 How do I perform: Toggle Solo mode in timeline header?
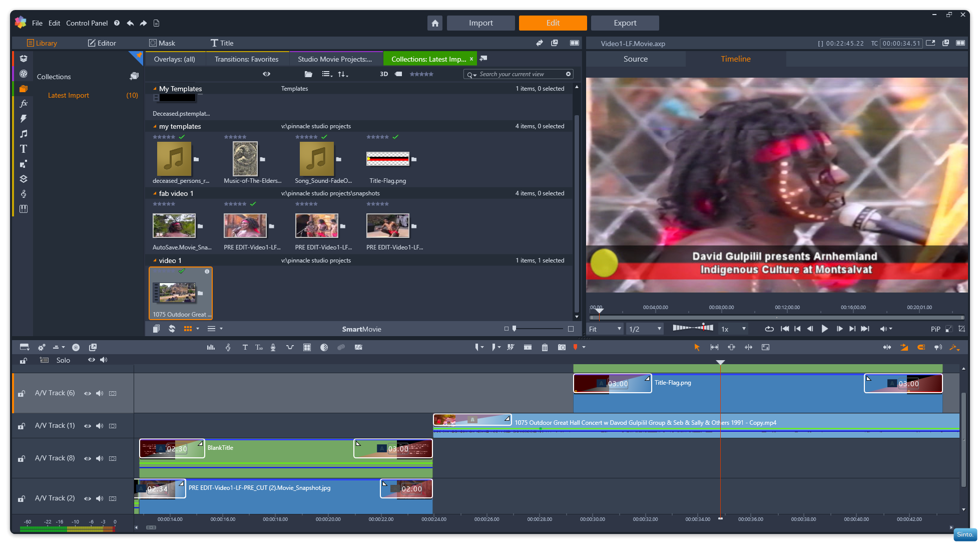[63, 360]
